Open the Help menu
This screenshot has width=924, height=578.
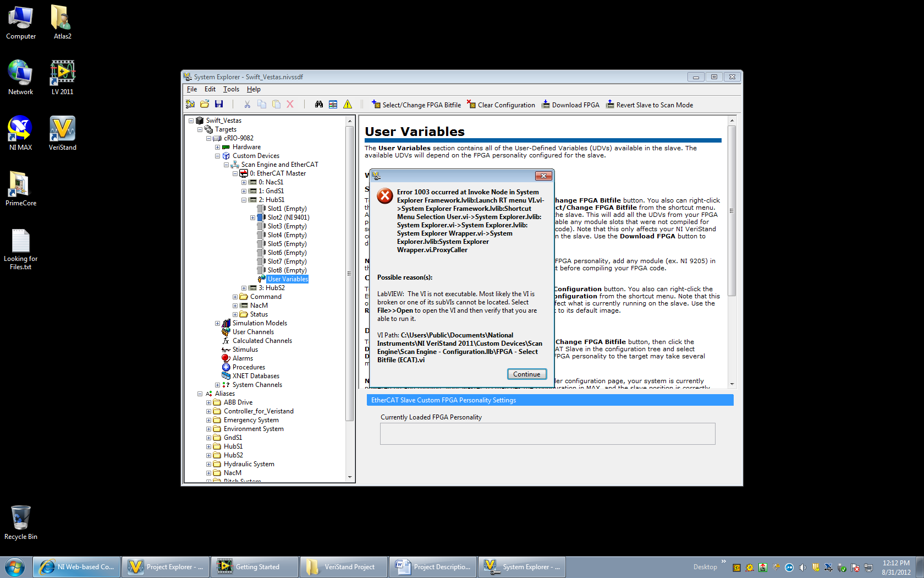pyautogui.click(x=254, y=89)
